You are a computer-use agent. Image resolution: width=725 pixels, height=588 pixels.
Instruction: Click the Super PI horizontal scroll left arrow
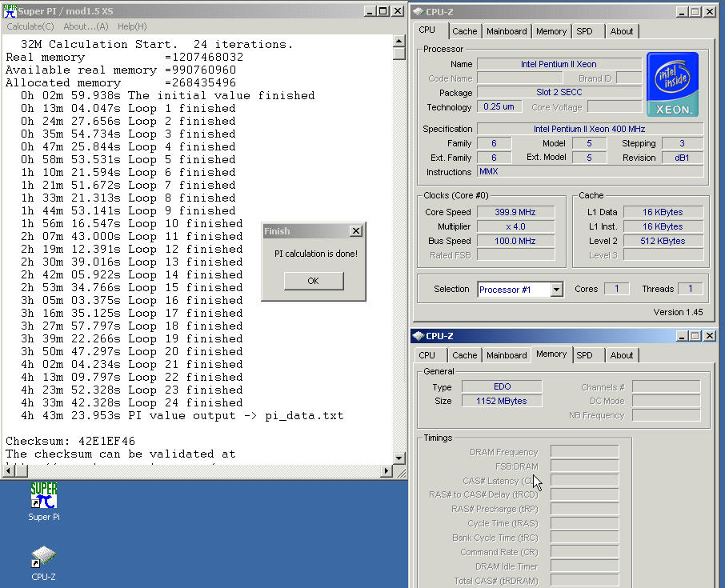(x=8, y=471)
